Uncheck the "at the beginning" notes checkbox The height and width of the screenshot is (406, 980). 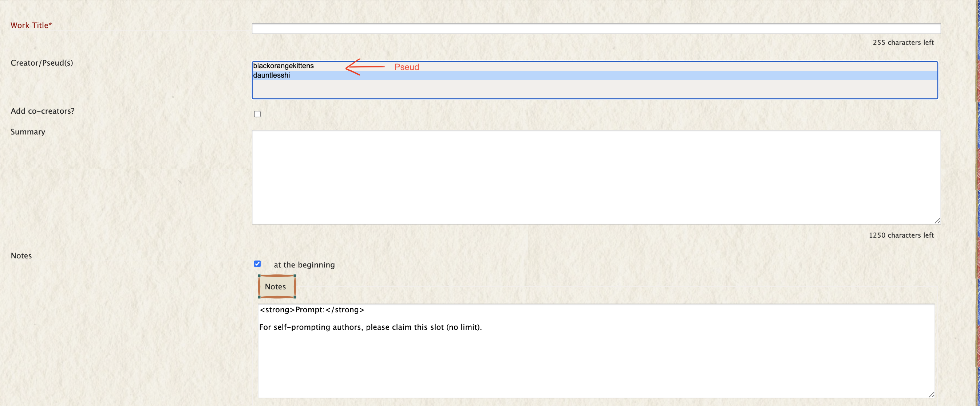coord(257,264)
